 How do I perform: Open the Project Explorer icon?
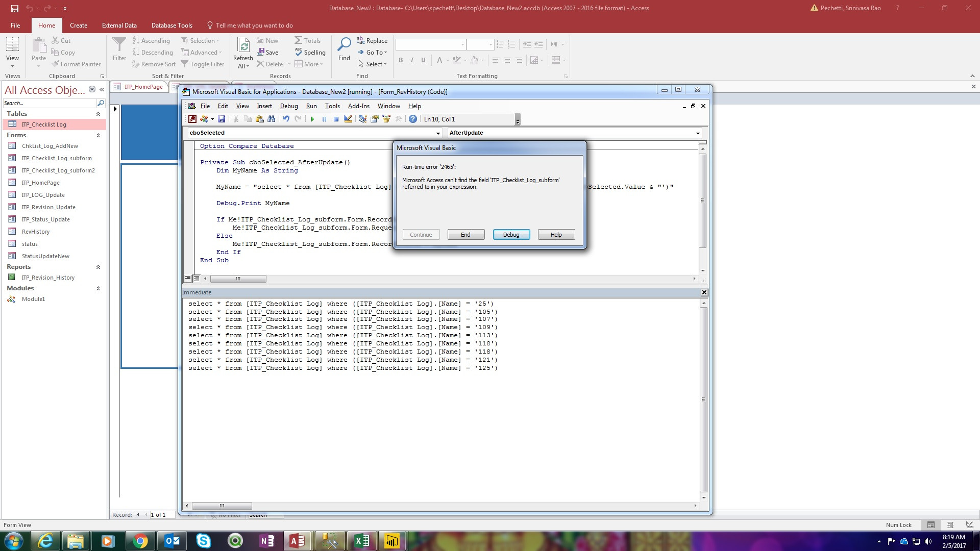(x=362, y=119)
